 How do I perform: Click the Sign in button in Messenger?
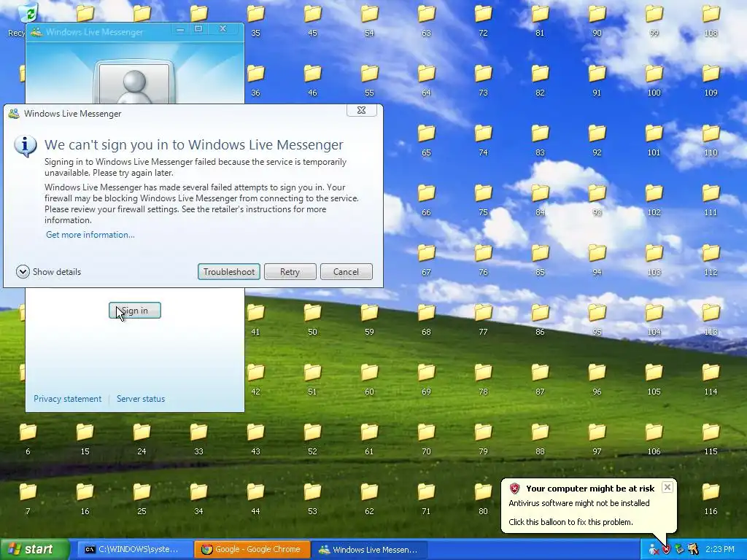click(135, 311)
